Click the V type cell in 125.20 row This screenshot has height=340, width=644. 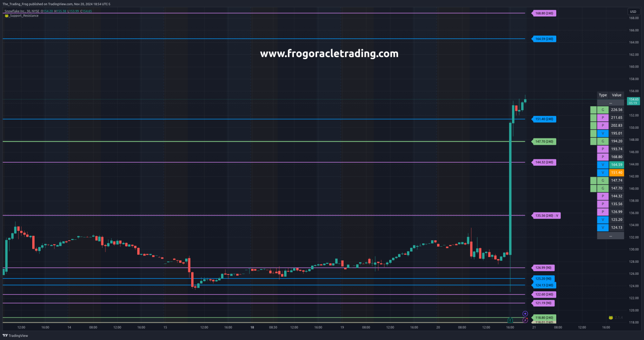click(603, 220)
